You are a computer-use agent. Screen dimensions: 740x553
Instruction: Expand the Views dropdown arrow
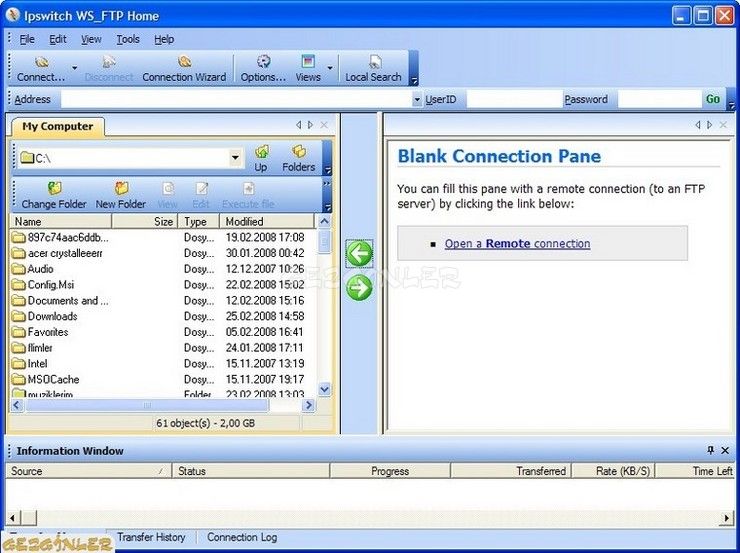[x=330, y=68]
